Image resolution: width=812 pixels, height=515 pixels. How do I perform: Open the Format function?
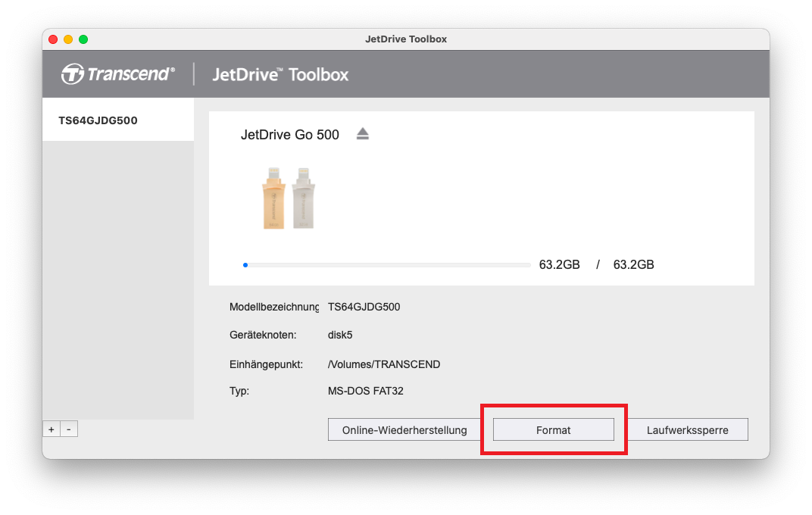click(x=553, y=429)
